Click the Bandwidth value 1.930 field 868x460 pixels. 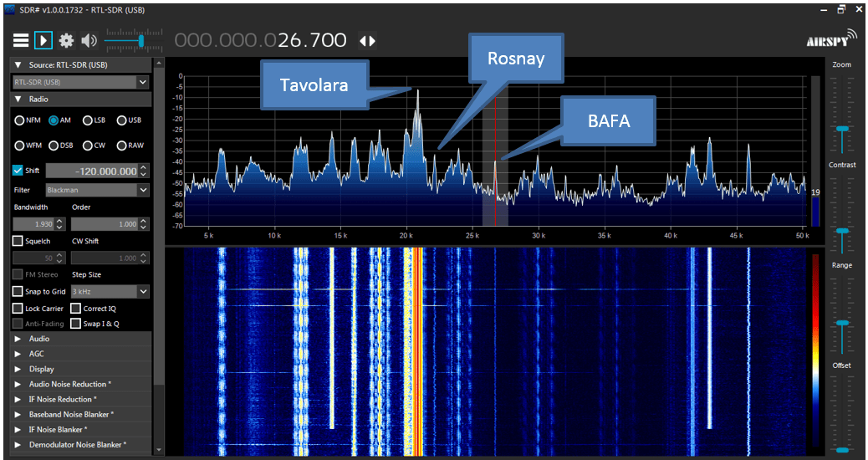pos(33,224)
